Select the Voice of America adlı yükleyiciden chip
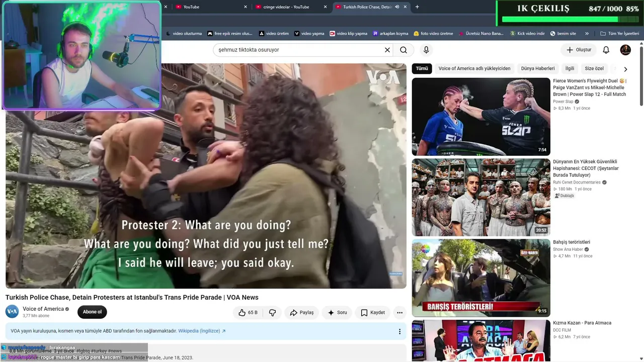The width and height of the screenshot is (644, 362). coord(474,68)
